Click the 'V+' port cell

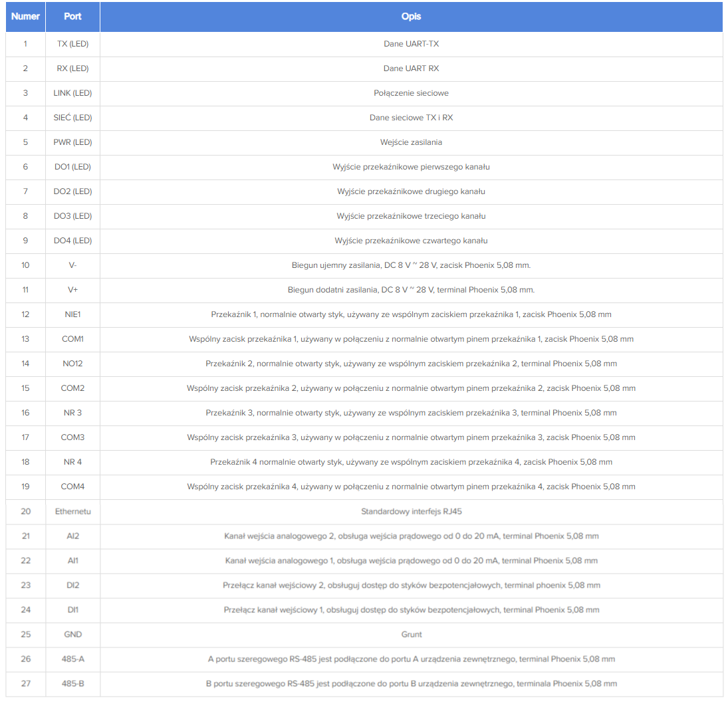pyautogui.click(x=73, y=291)
